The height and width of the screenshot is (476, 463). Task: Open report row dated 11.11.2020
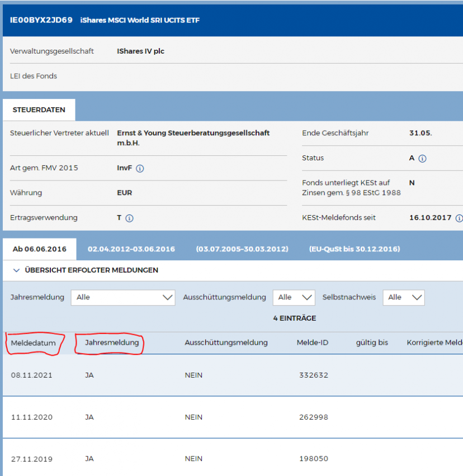pos(233,417)
